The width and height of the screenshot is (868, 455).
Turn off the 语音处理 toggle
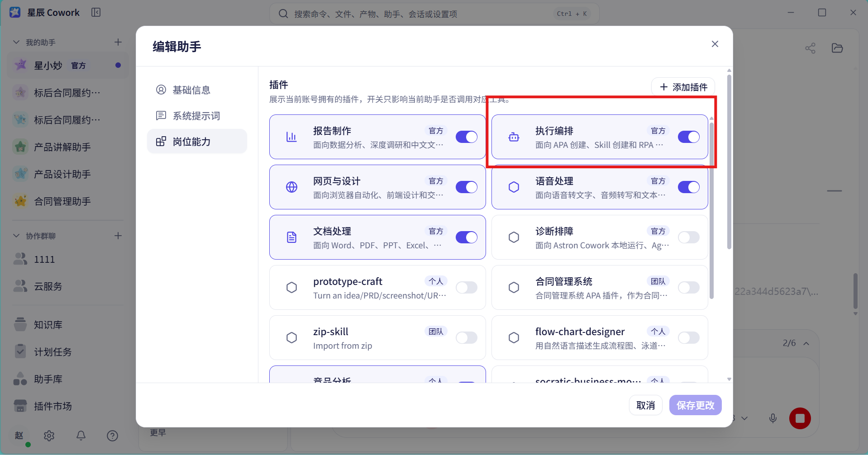click(689, 187)
